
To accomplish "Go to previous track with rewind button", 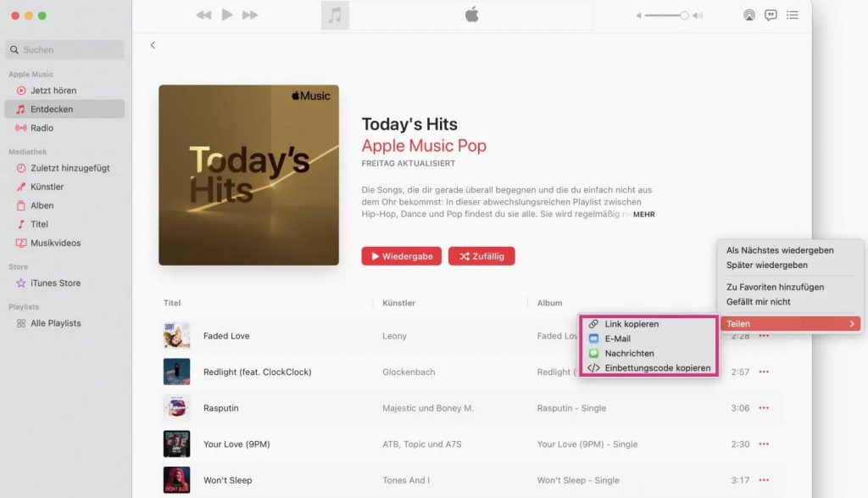I will 203,15.
